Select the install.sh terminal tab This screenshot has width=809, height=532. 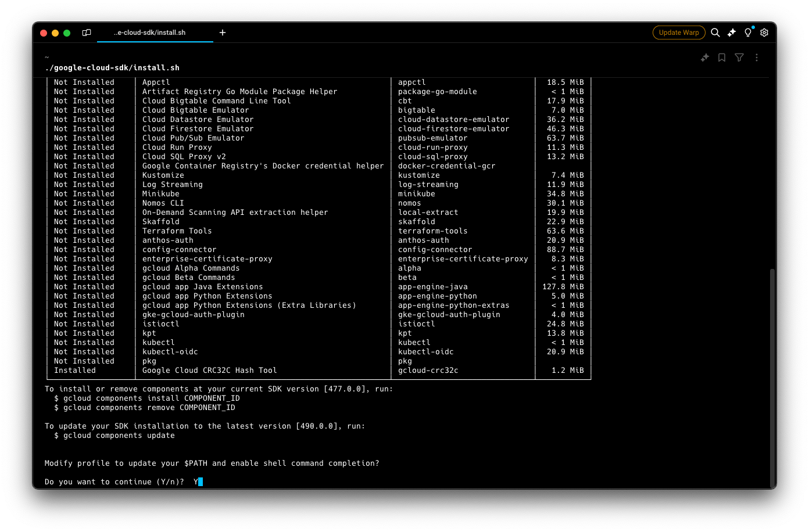coord(149,33)
